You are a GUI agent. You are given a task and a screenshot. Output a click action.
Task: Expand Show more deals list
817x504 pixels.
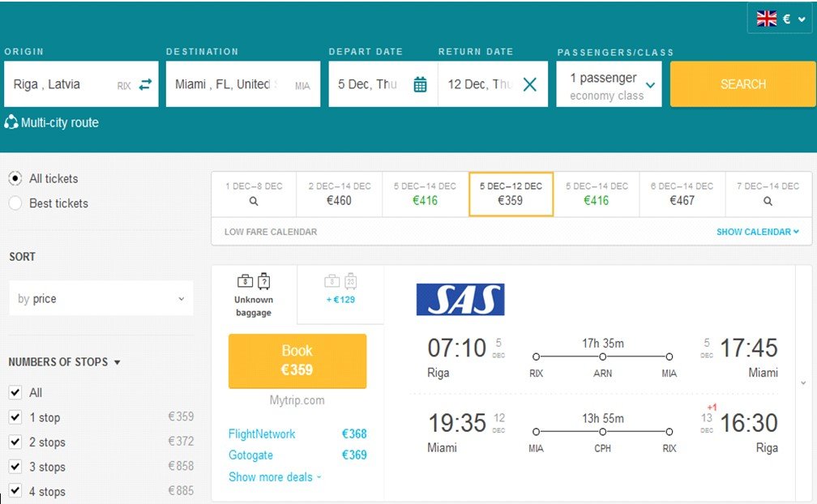click(275, 477)
